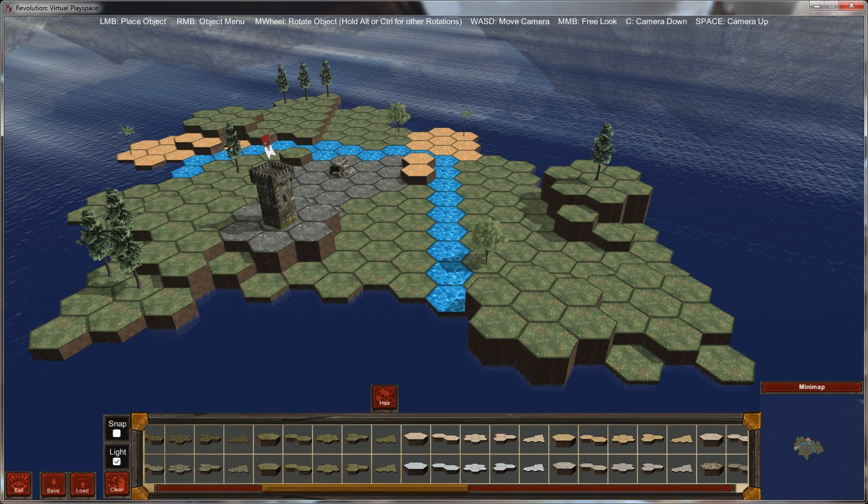
Task: Close the Revolution: Virtual Playspace window
Action: pos(851,6)
